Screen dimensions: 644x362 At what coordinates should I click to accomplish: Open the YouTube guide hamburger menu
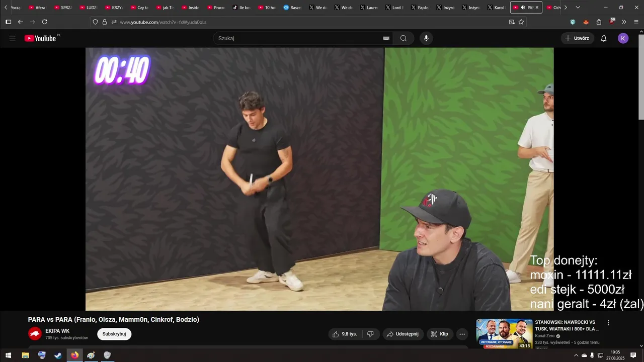pos(13,38)
